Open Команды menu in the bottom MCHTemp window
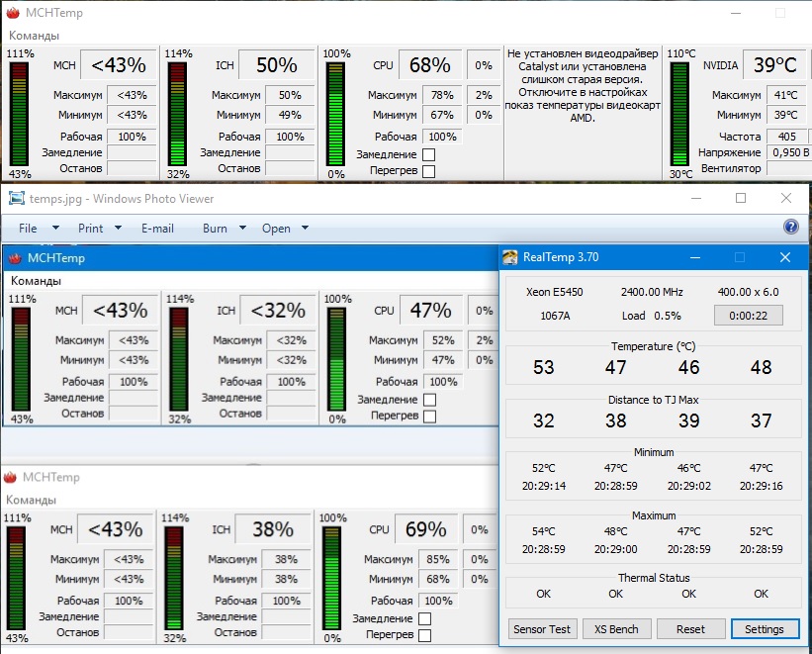The width and height of the screenshot is (812, 654). click(31, 500)
